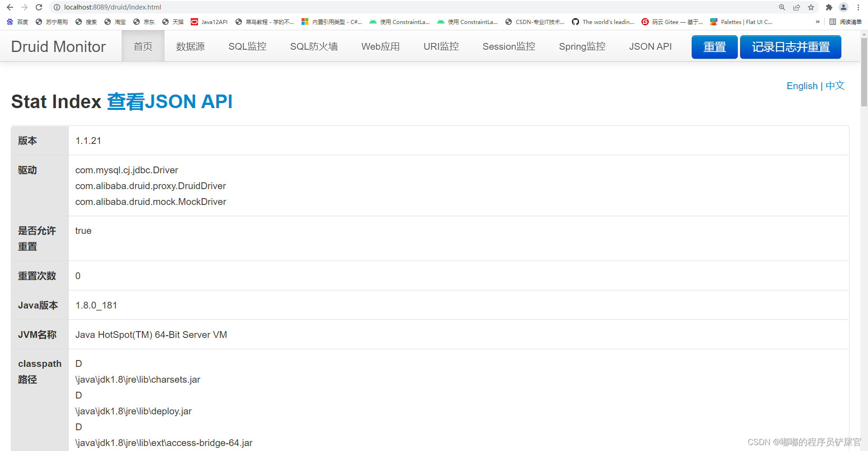Open the Session监控 tab

coord(509,46)
